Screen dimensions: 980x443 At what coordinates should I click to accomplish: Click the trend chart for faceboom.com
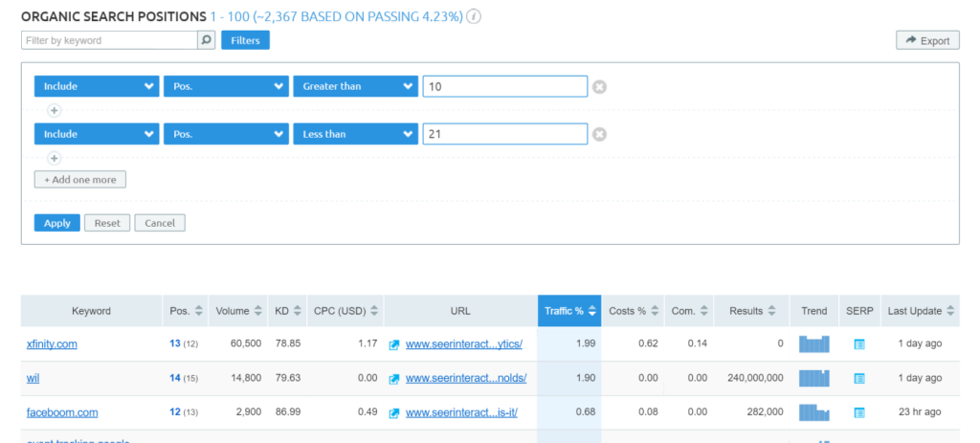(x=814, y=413)
